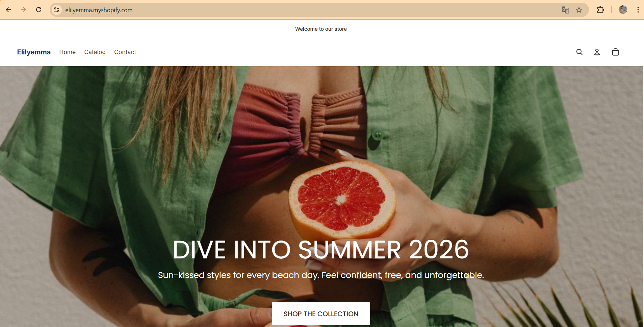
Task: Open the Catalog navigation link
Action: point(95,52)
